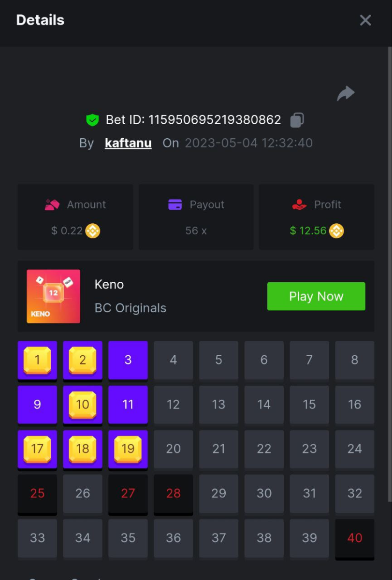The image size is (392, 580).
Task: Close the Details panel
Action: pos(365,20)
